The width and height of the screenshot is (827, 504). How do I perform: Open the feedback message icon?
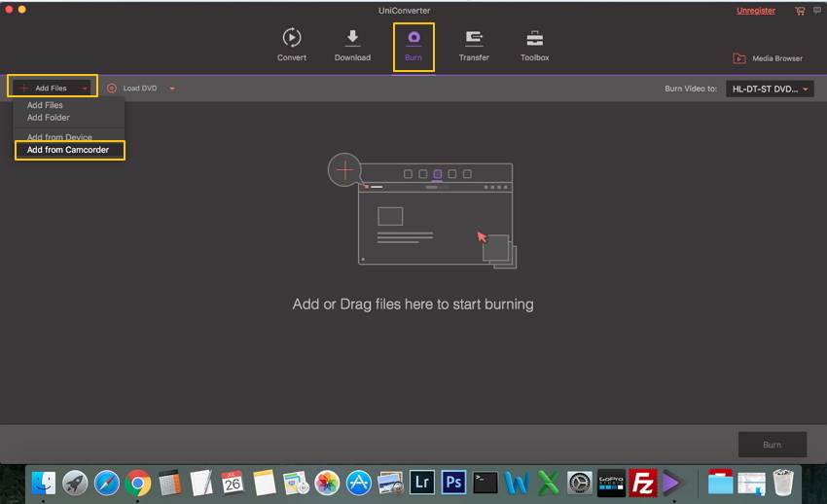817,11
